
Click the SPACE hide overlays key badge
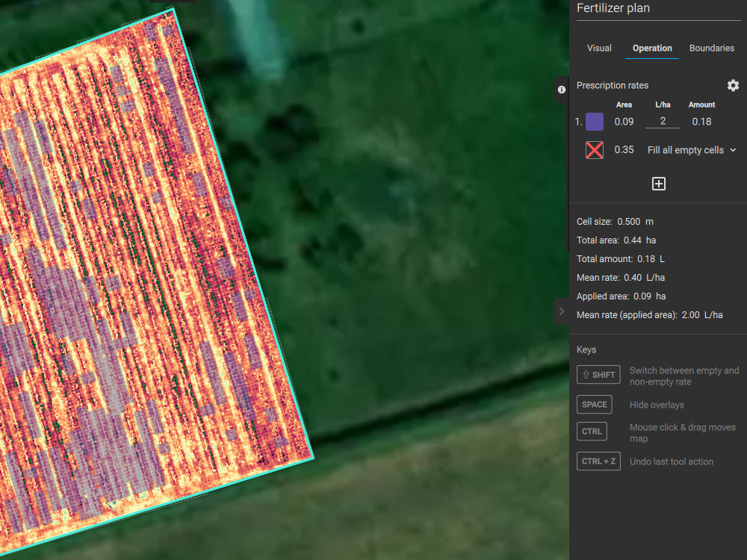coord(594,404)
